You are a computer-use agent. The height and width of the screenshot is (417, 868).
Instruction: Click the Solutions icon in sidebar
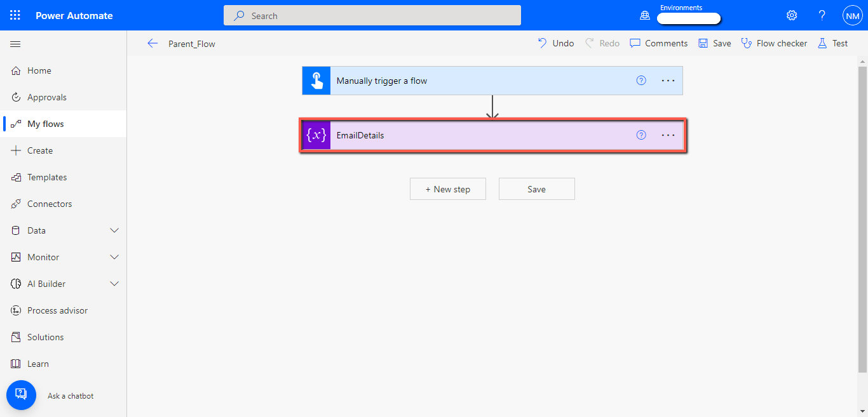[x=17, y=337]
